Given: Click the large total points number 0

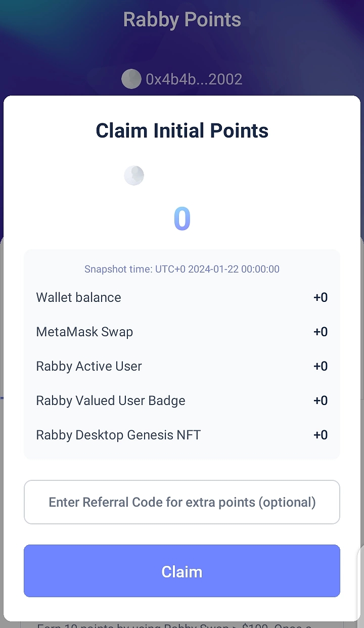Looking at the screenshot, I should 182,219.
